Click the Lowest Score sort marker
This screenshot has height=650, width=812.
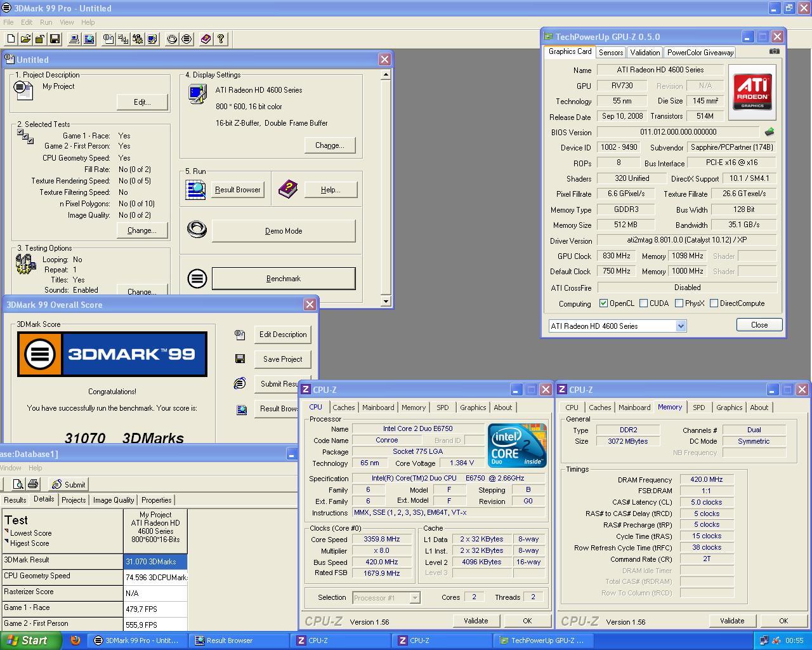click(x=7, y=532)
